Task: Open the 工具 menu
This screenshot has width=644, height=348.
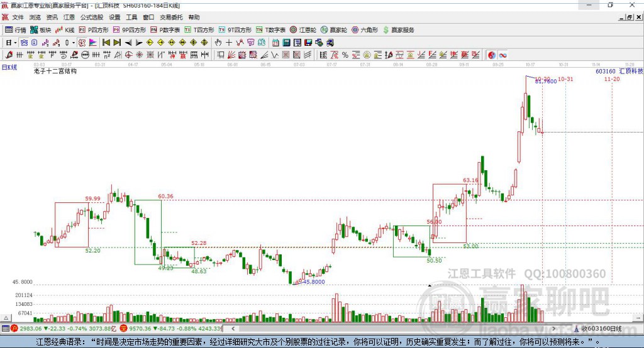Action: point(131,17)
